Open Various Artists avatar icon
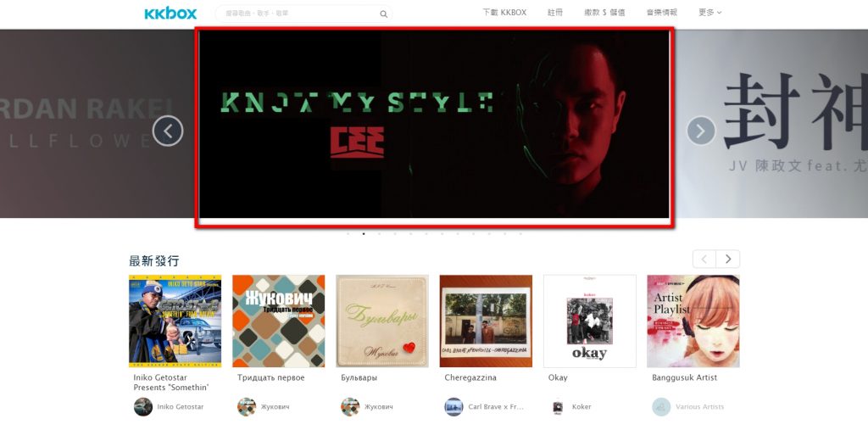Image resolution: width=868 pixels, height=430 pixels. click(x=661, y=407)
